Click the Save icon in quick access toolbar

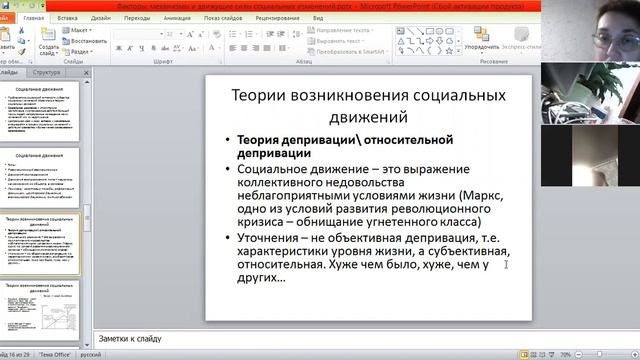click(x=5, y=6)
